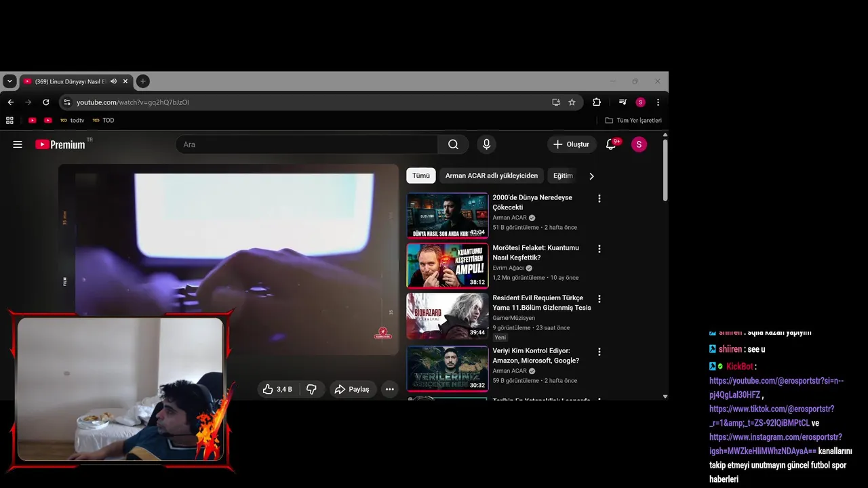
Task: Dislike the video with thumbs down
Action: pos(311,389)
